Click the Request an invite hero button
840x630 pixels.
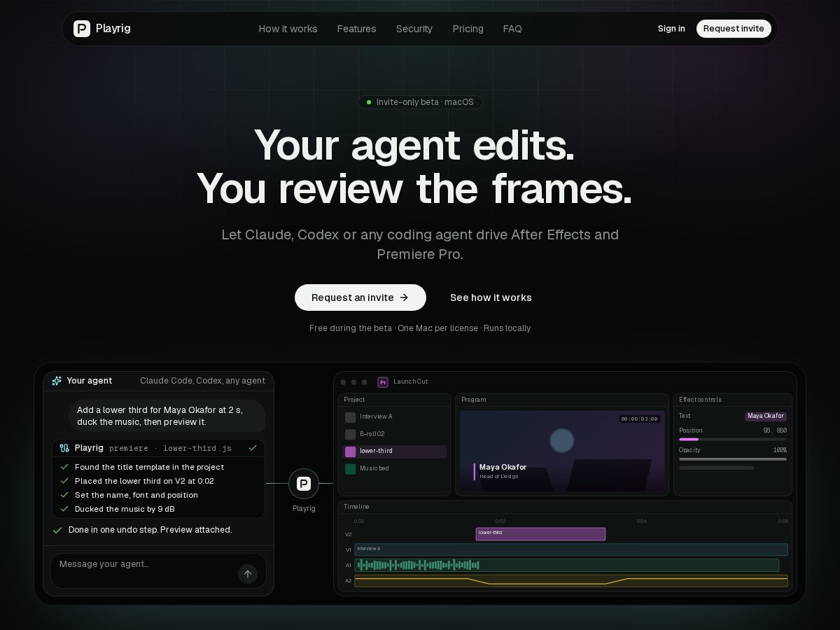(360, 297)
